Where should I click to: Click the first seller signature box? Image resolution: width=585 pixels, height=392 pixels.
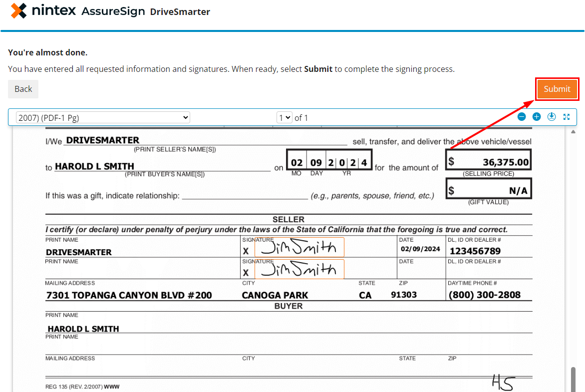click(x=299, y=247)
